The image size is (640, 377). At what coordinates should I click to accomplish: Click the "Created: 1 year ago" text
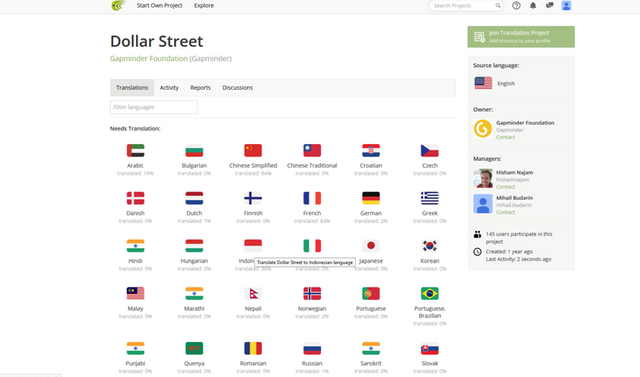509,252
